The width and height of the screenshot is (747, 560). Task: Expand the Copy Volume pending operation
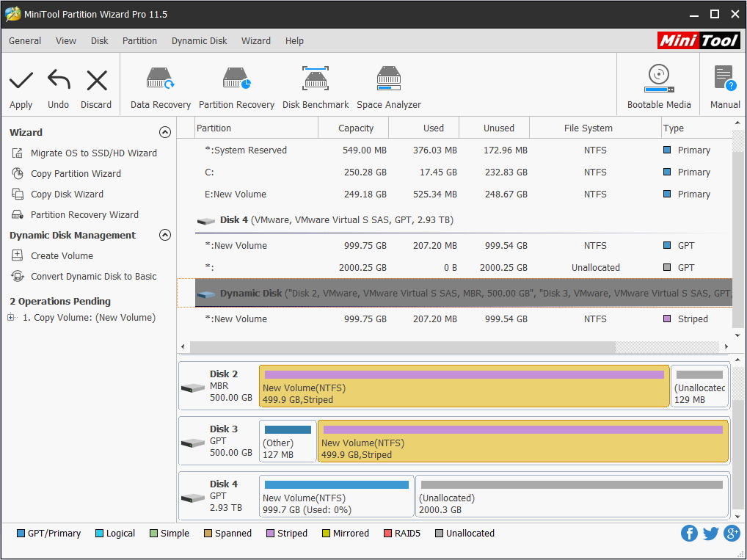pyautogui.click(x=10, y=317)
